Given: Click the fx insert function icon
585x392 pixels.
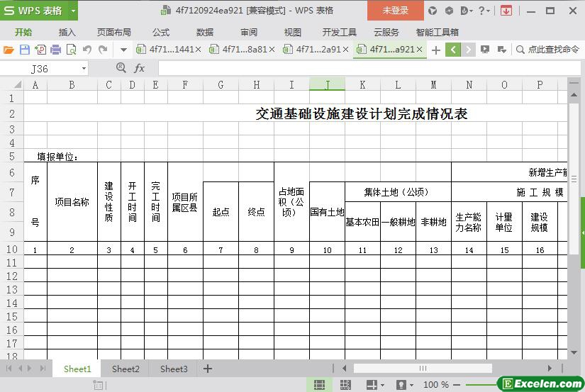Looking at the screenshot, I should (139, 68).
